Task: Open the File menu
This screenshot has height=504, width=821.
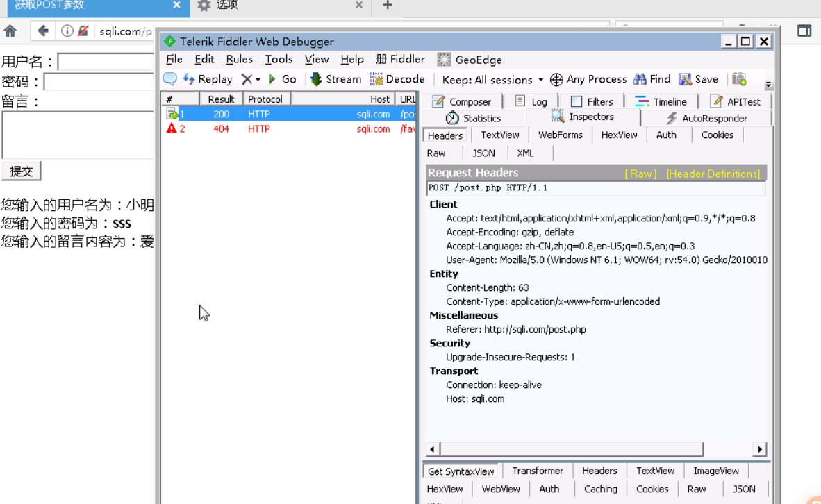Action: point(174,60)
